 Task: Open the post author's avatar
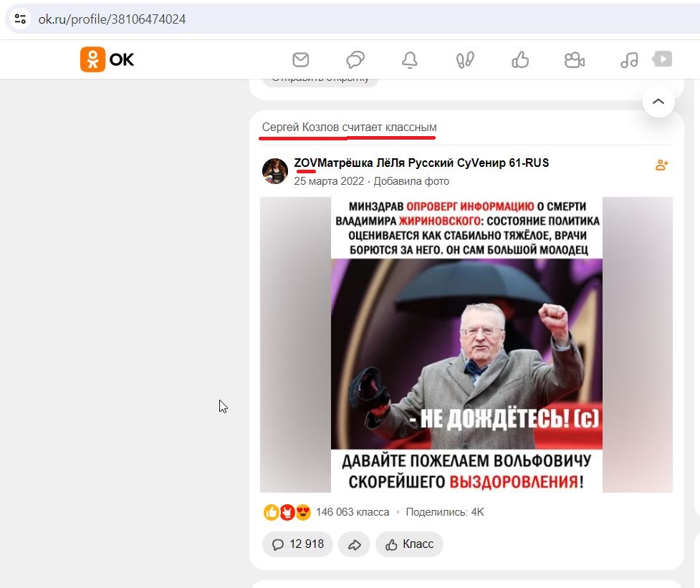click(275, 171)
